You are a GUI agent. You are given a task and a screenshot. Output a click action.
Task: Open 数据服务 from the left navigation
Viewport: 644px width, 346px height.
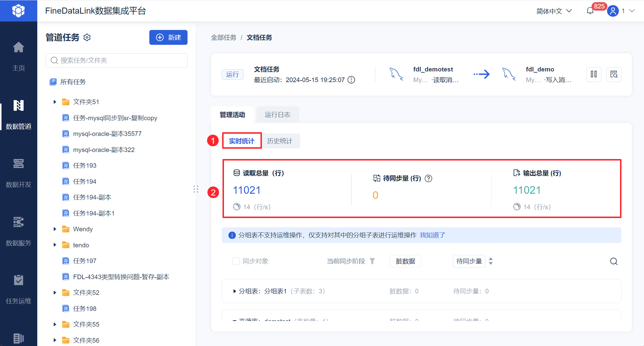click(x=19, y=231)
